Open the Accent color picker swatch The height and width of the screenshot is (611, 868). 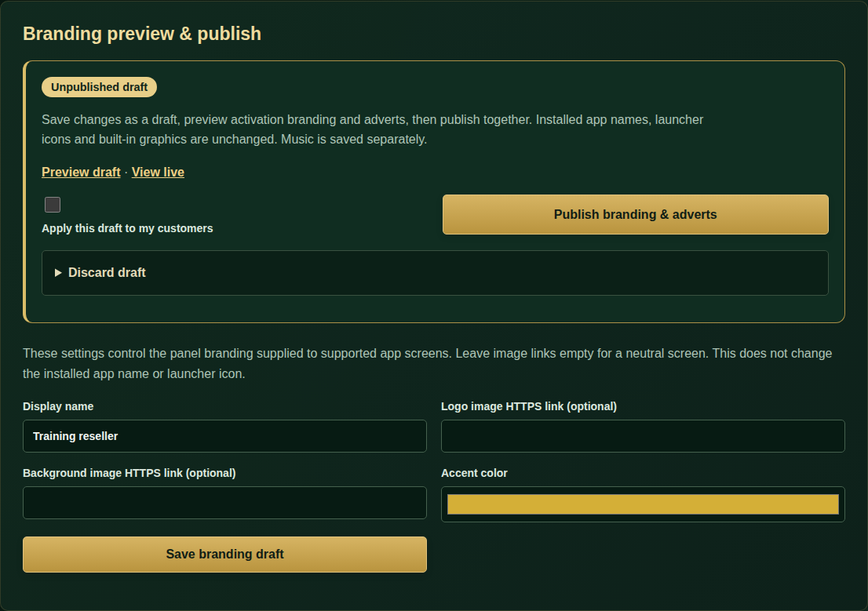[x=643, y=504]
